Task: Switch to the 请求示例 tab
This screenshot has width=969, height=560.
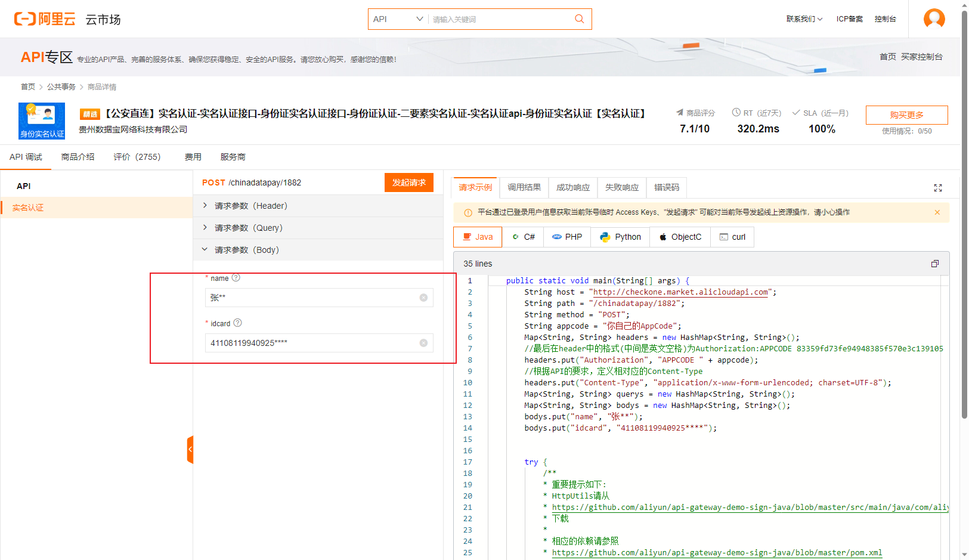Action: [476, 187]
